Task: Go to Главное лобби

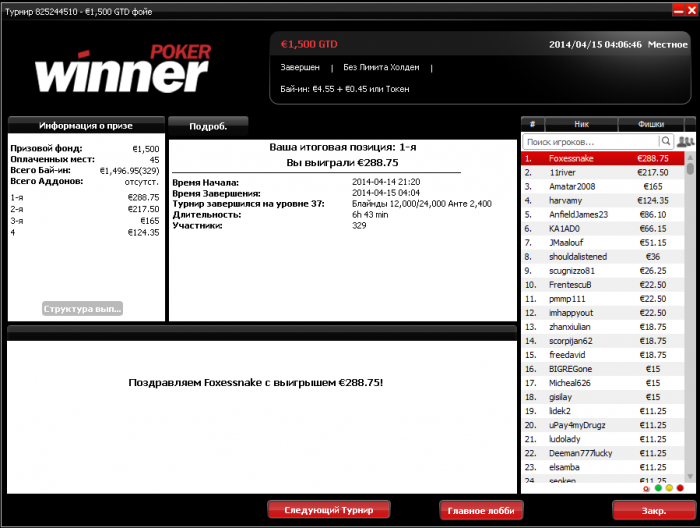Action: pyautogui.click(x=481, y=510)
